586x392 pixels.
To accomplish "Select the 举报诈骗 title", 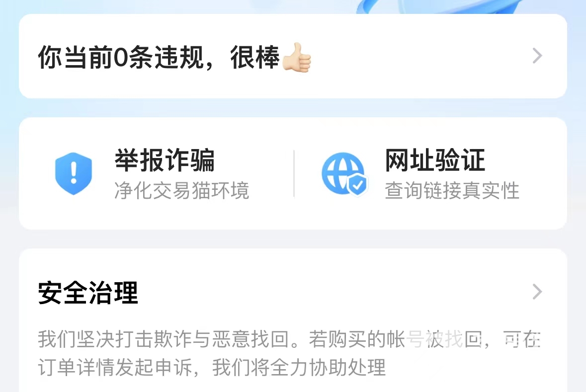I will (x=165, y=160).
